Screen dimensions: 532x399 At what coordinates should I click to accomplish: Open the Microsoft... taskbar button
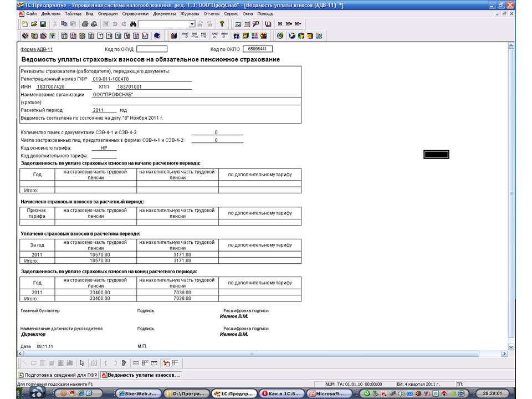329,393
